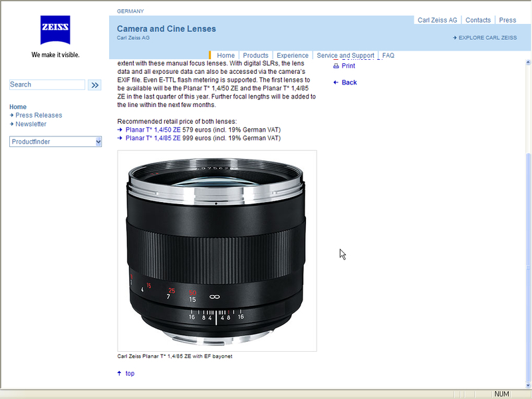Open the Press top link

click(507, 20)
